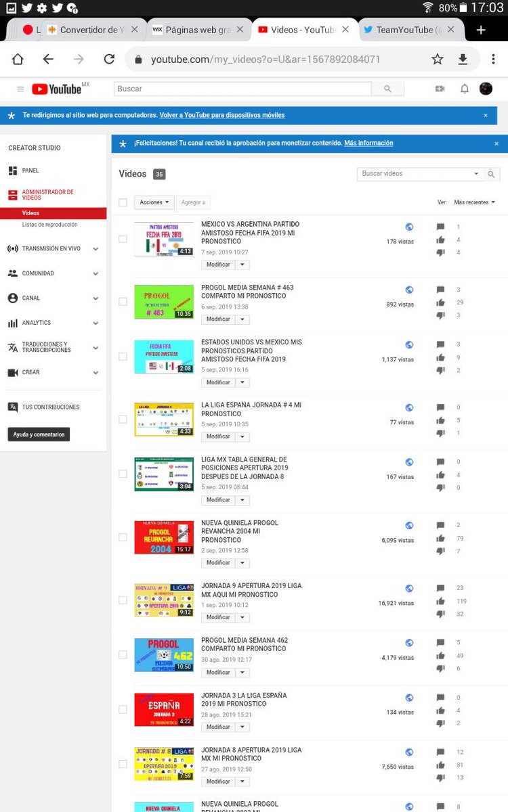Viewport: 508px width, 812px height.
Task: Dismiss the desktop site redirect banner
Action: pyautogui.click(x=486, y=116)
